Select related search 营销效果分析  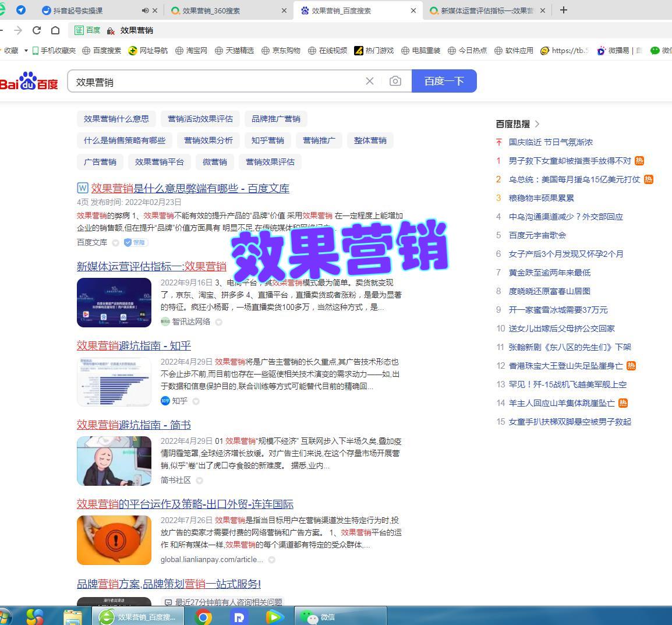point(208,140)
